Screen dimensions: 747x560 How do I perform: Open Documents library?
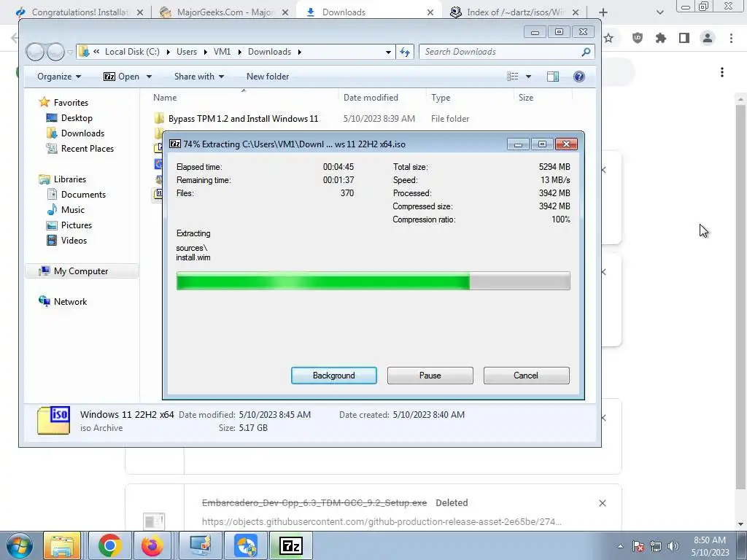83,194
